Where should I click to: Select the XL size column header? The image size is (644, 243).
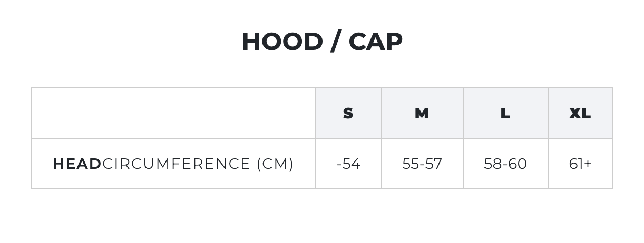[580, 113]
